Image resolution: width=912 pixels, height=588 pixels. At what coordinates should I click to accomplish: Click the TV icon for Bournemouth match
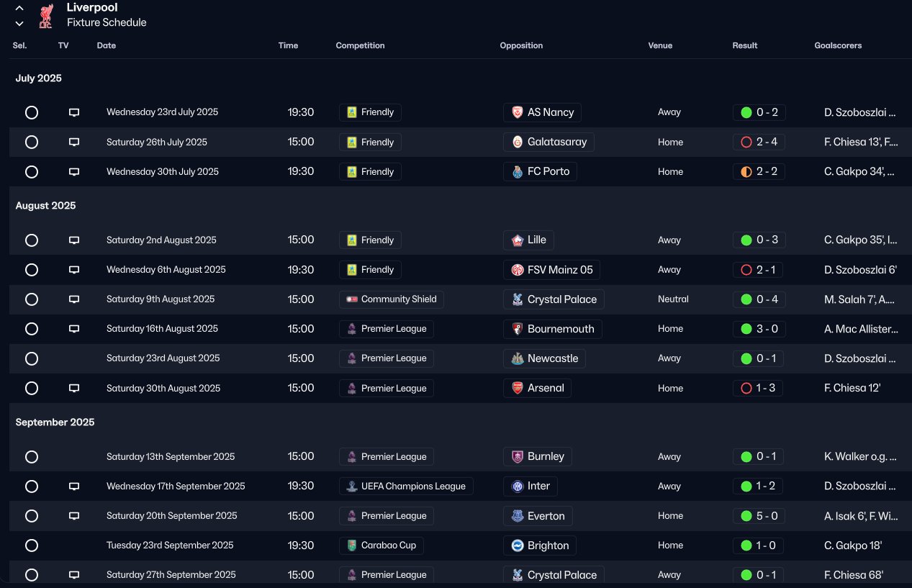pyautogui.click(x=74, y=329)
